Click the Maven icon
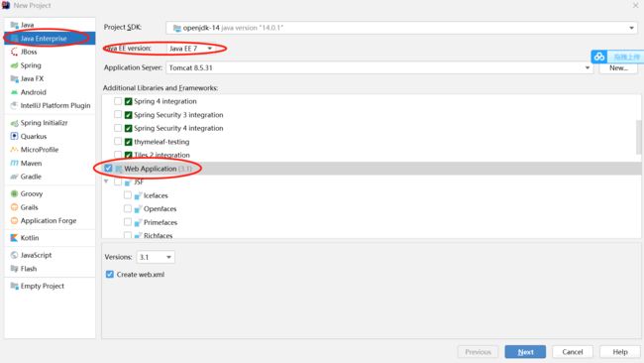The width and height of the screenshot is (644, 363). pyautogui.click(x=15, y=164)
